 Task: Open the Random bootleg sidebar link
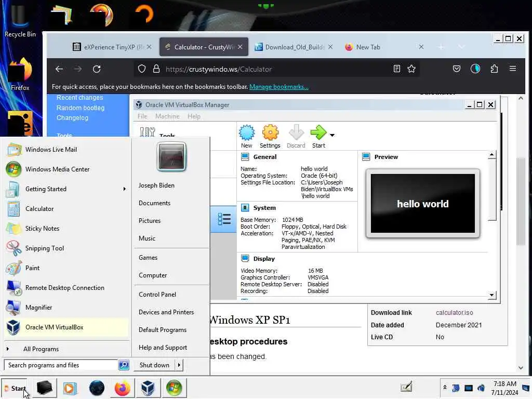pos(81,108)
